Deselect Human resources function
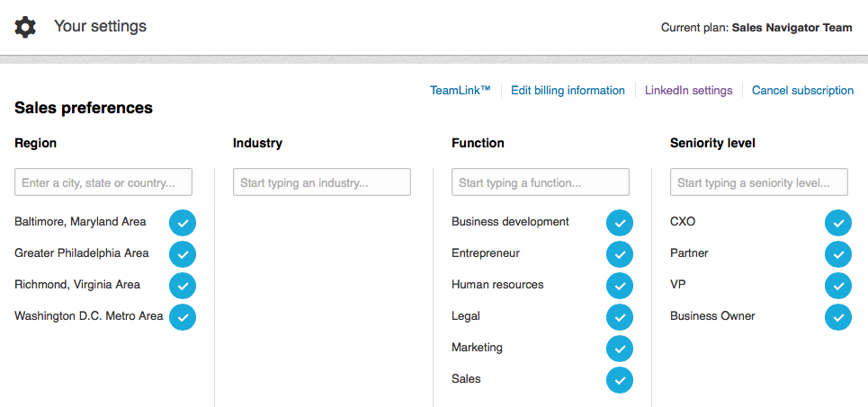Viewport: 868px width, 407px height. click(620, 286)
